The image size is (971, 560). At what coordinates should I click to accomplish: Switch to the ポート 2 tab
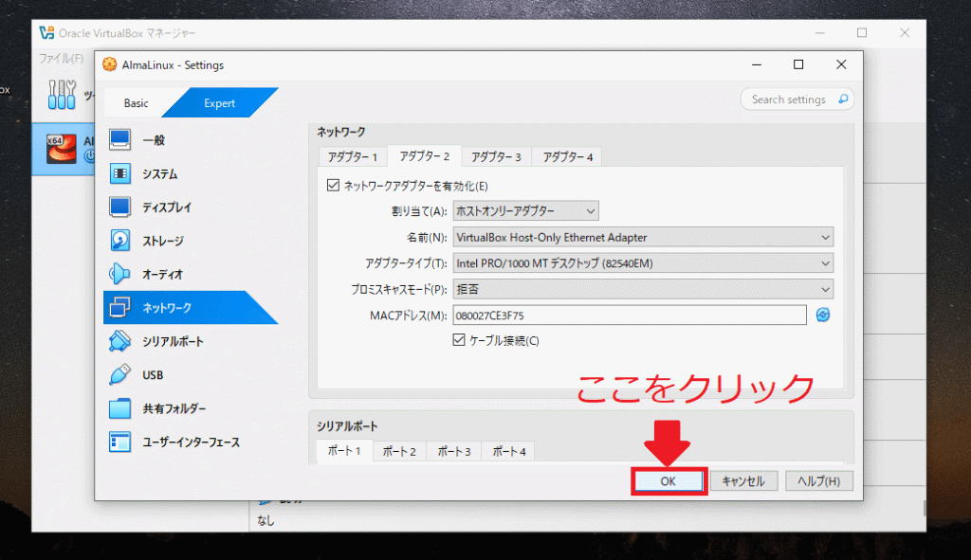click(x=399, y=452)
